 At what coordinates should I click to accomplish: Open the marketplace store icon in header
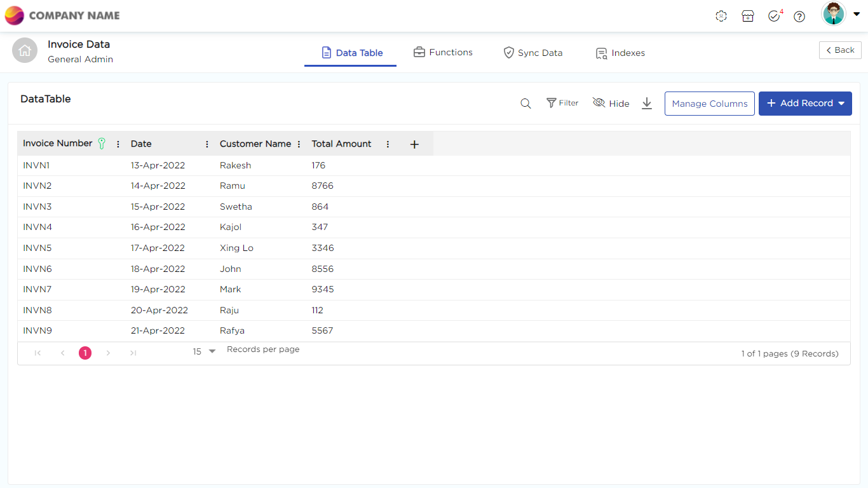point(748,17)
